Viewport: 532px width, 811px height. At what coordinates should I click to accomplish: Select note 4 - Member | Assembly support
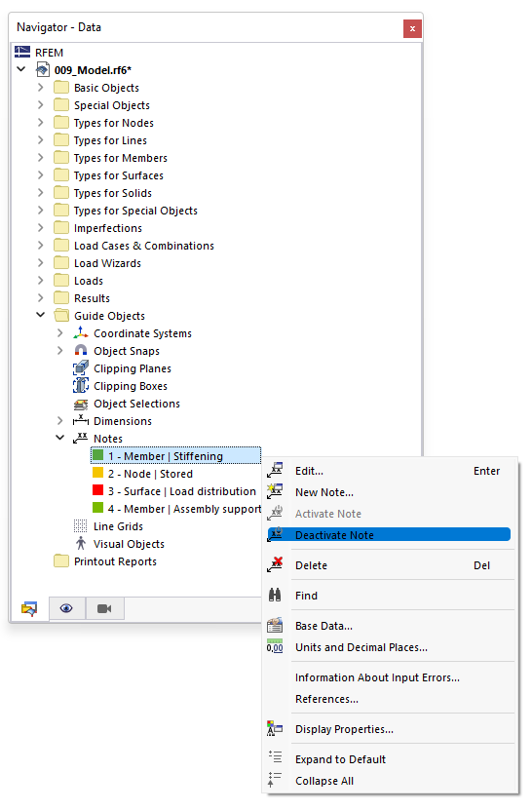[184, 509]
